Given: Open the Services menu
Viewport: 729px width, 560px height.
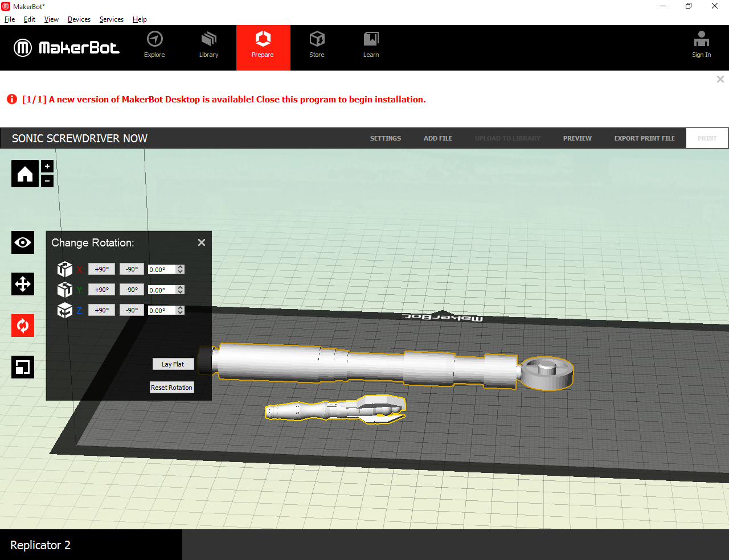Looking at the screenshot, I should tap(112, 19).
